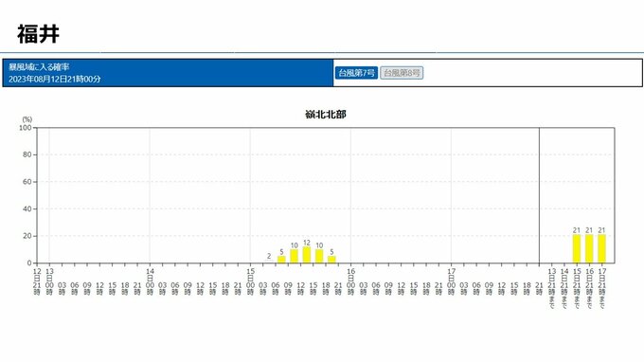This screenshot has width=644, height=362.
Task: Select the 台風第7号 tab button
Action: click(x=356, y=73)
